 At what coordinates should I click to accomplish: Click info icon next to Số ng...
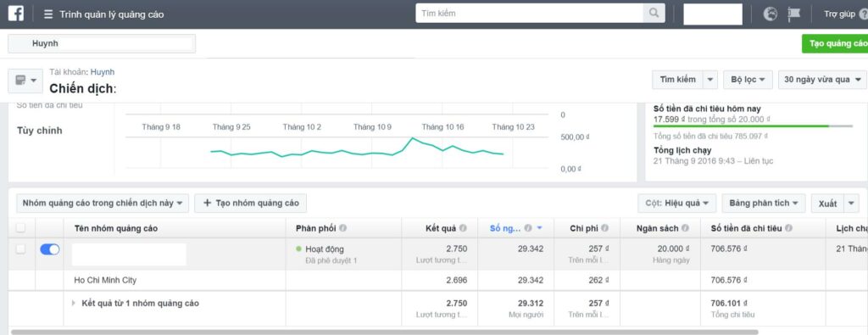tap(528, 228)
